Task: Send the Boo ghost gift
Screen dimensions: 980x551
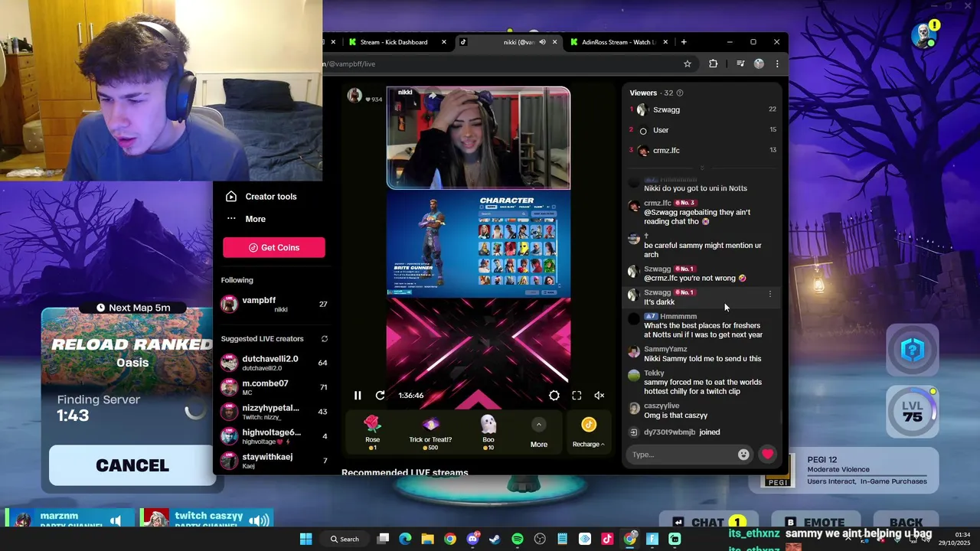Action: tap(488, 432)
